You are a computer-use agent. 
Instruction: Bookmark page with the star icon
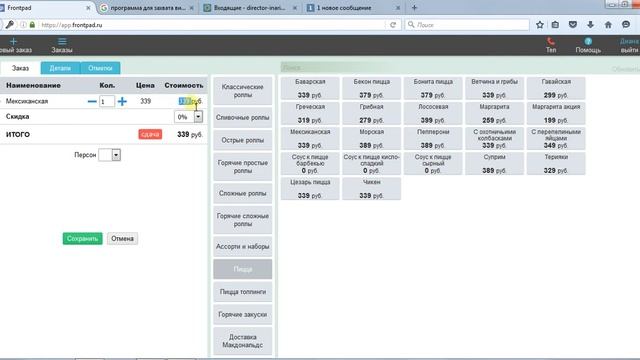[540, 25]
